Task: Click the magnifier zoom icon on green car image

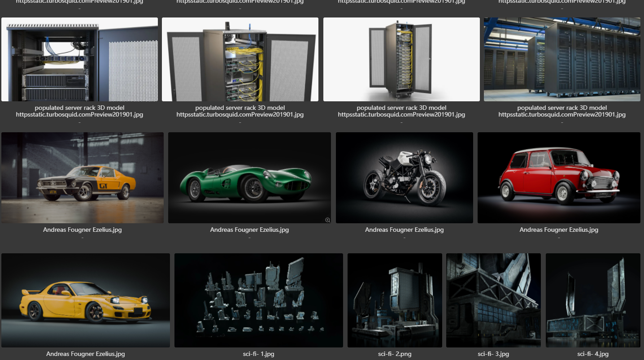Action: (x=327, y=220)
